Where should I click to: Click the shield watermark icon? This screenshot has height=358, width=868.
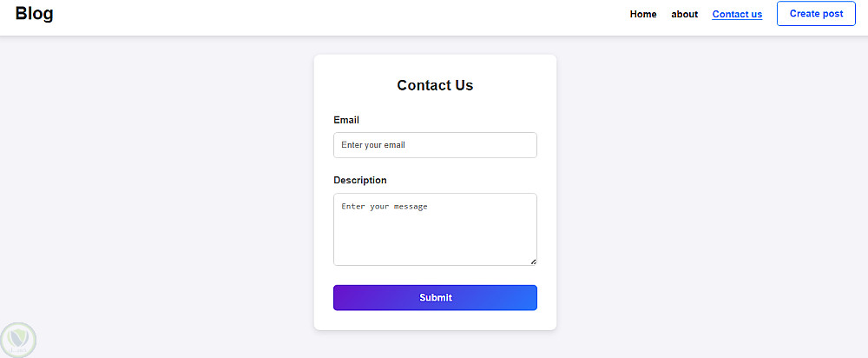(19, 339)
